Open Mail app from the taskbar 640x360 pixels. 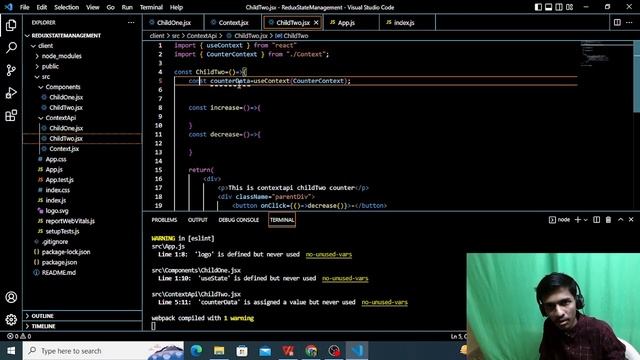tap(265, 351)
